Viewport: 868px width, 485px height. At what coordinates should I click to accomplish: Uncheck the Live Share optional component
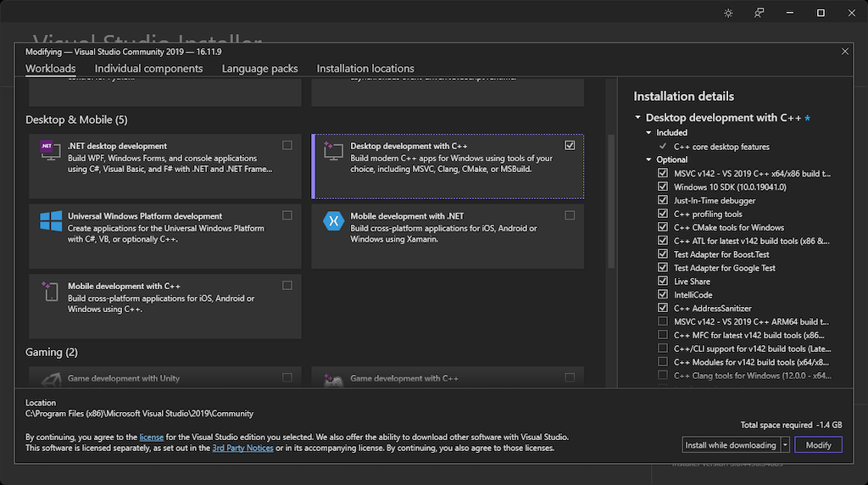(663, 282)
